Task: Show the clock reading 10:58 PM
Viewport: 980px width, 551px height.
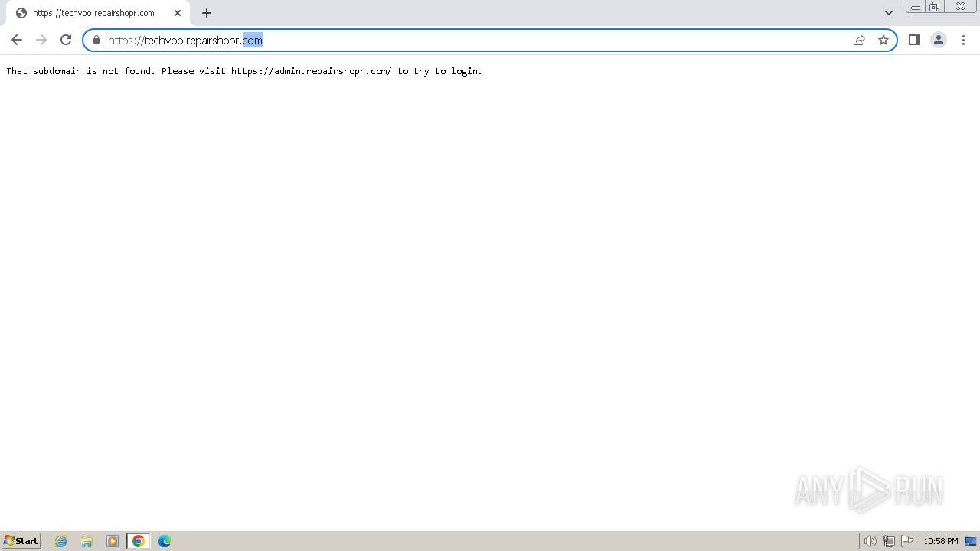Action: click(940, 541)
